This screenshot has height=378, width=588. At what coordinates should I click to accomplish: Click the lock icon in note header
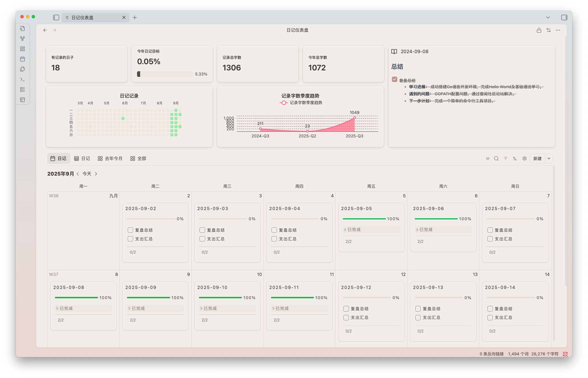[x=539, y=30]
